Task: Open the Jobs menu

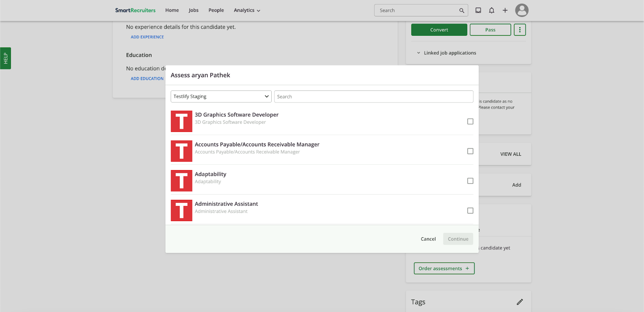Action: (194, 10)
